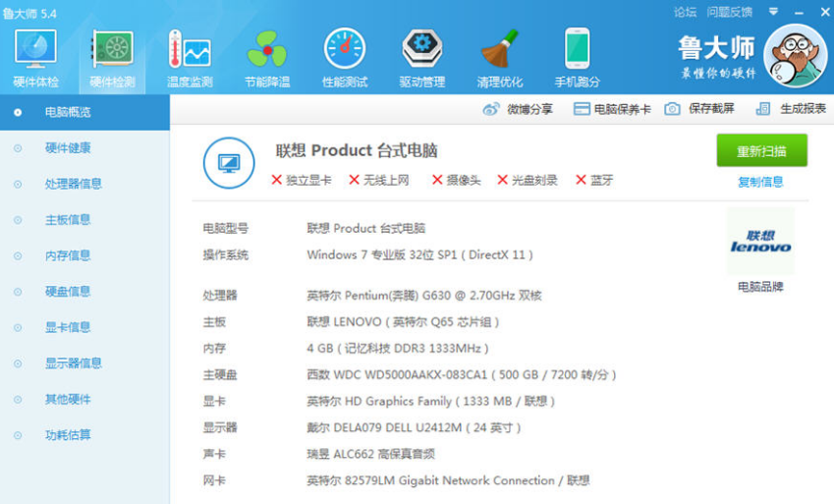Click the Lenovo brand logo thumbnail

coord(760,242)
